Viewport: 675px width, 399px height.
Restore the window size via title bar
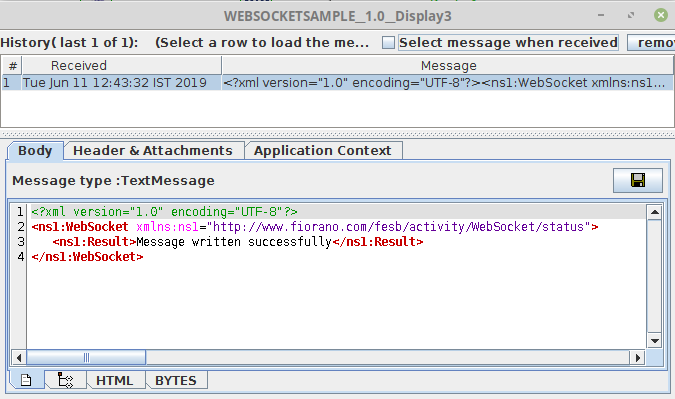(x=631, y=15)
